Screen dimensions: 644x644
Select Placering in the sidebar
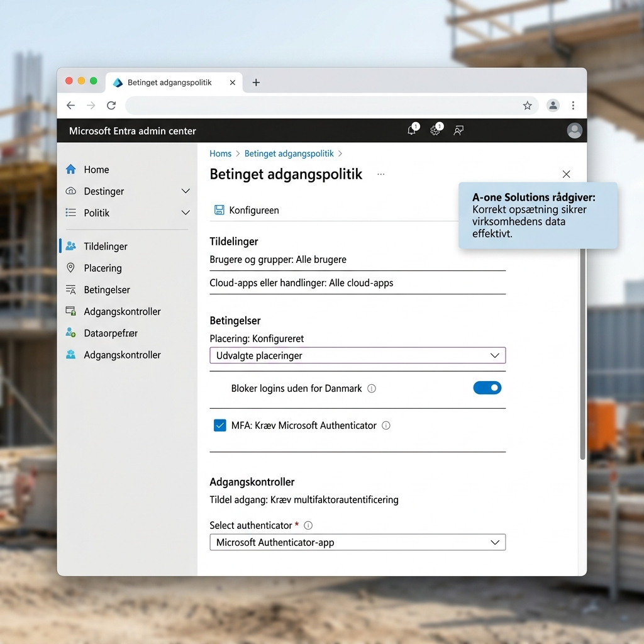tap(103, 268)
